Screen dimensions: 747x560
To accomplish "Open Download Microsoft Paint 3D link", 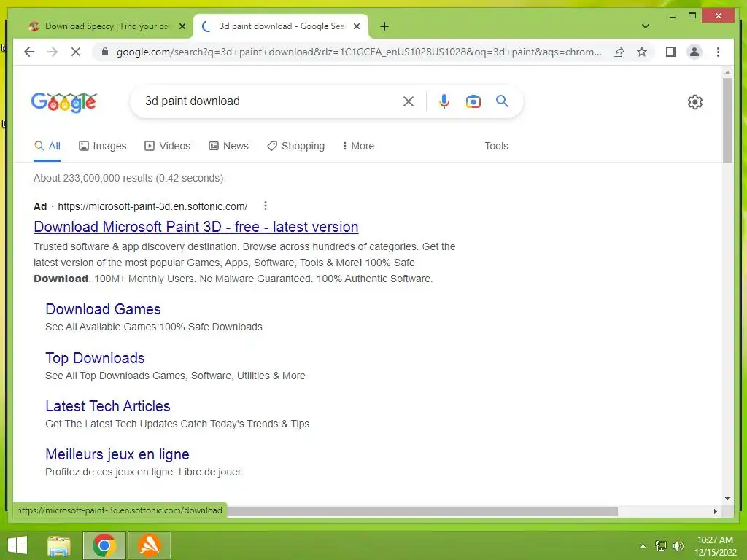I will (196, 227).
